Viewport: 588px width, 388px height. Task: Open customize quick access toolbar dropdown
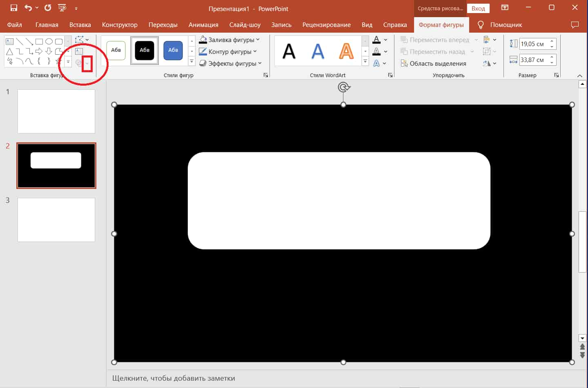pos(76,8)
